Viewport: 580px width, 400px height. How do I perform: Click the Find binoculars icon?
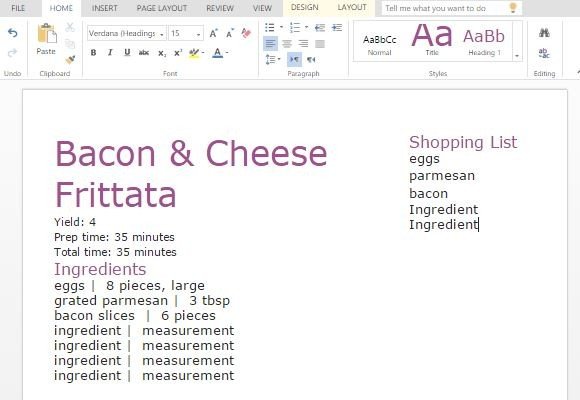544,33
